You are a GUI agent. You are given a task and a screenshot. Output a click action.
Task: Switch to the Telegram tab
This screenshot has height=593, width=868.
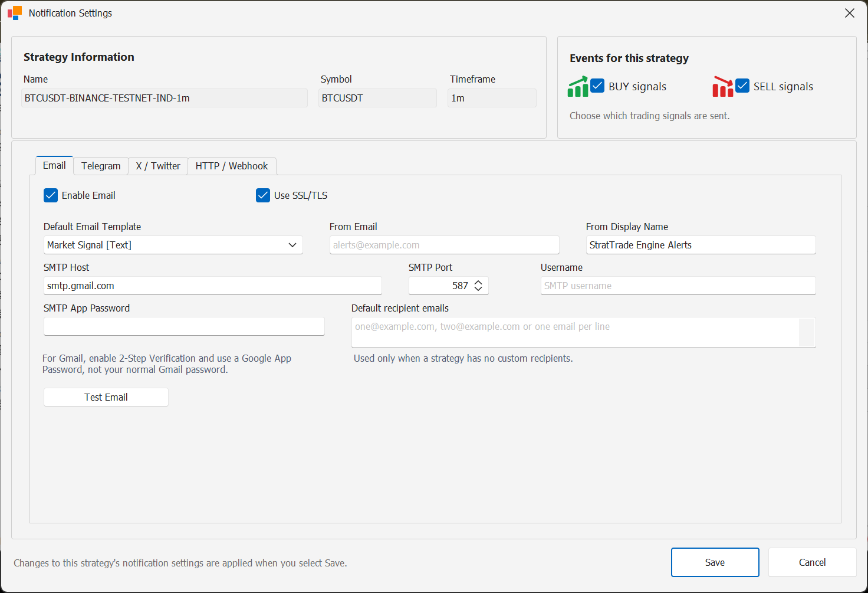click(101, 166)
